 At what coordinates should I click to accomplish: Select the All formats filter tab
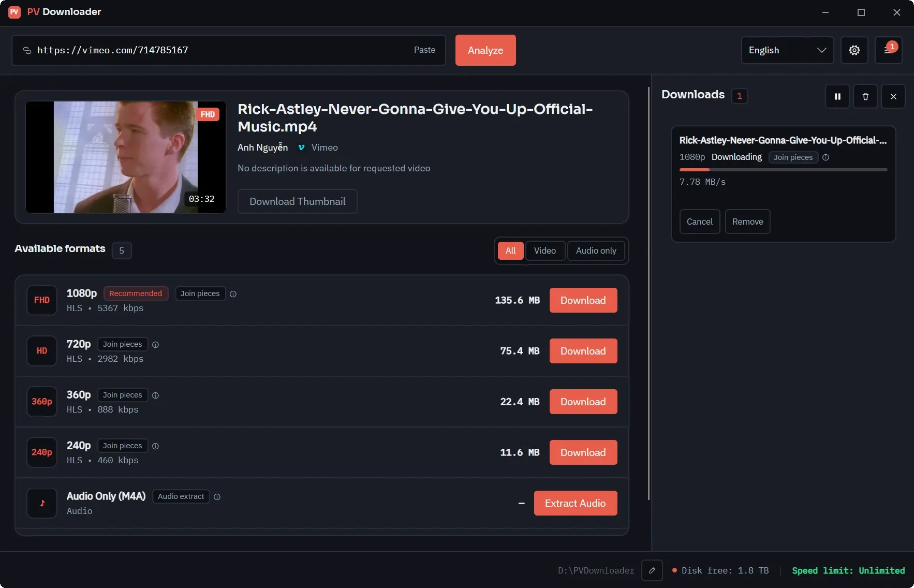coord(510,251)
